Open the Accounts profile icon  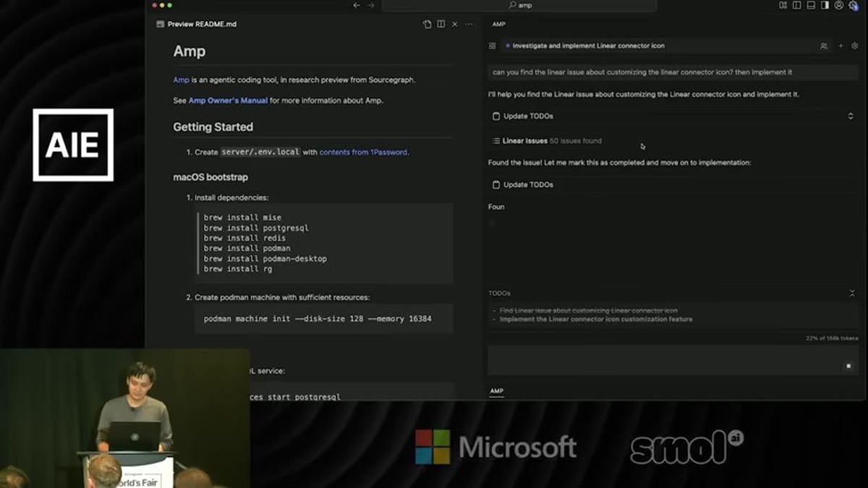(x=839, y=5)
